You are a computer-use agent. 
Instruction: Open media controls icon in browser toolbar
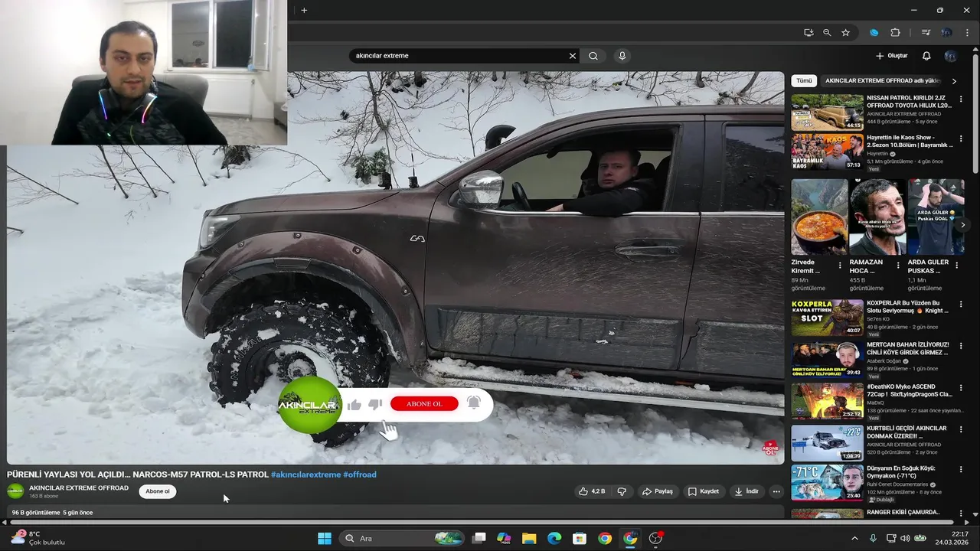point(926,33)
